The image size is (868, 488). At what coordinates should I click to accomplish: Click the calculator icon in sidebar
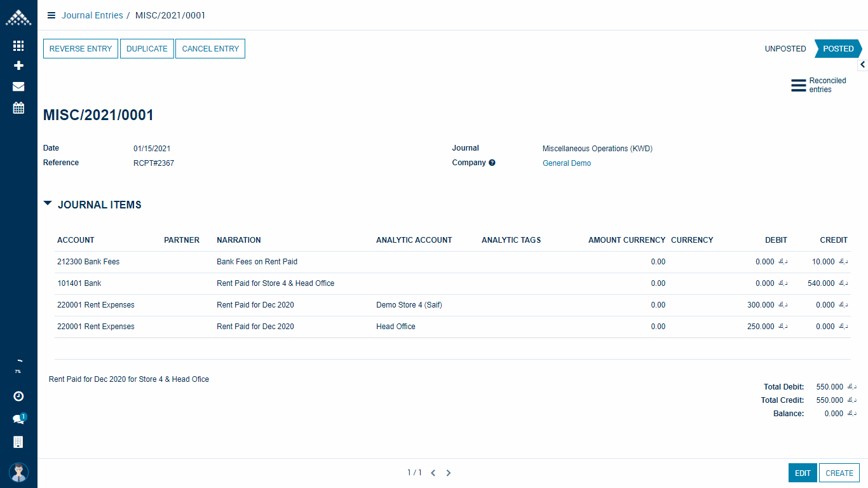point(18,442)
